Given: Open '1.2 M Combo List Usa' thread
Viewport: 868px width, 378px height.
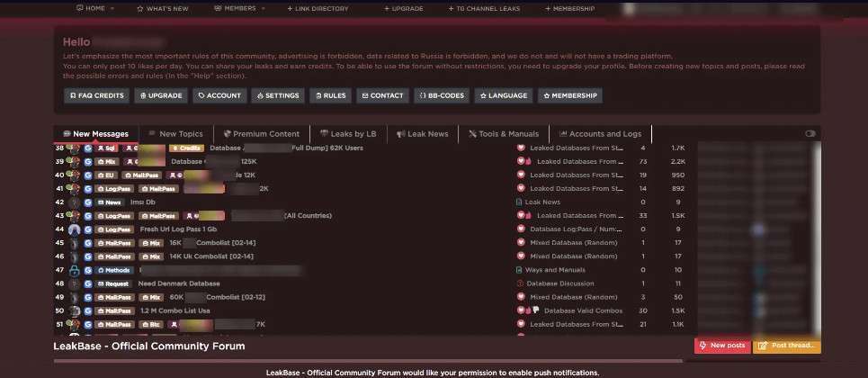Looking at the screenshot, I should pyautogui.click(x=174, y=310).
